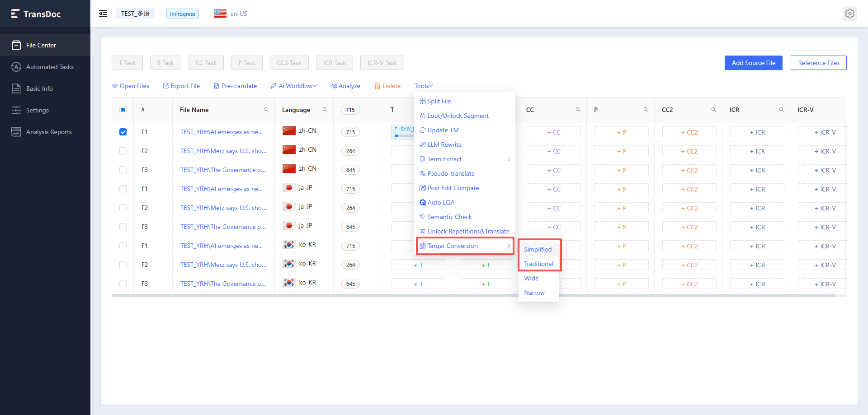Search the CC column via magnifier
The height and width of the screenshot is (415, 868).
(578, 110)
